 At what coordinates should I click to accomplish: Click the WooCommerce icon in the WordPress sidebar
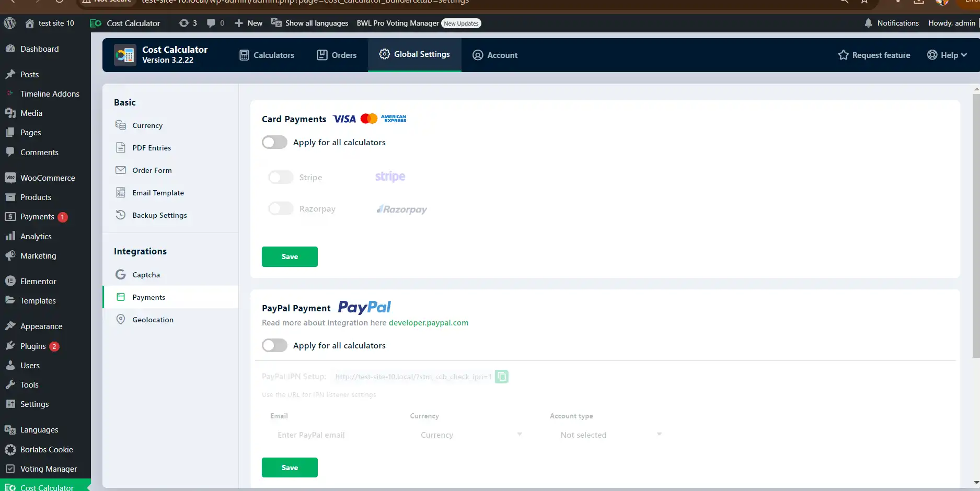(10, 178)
